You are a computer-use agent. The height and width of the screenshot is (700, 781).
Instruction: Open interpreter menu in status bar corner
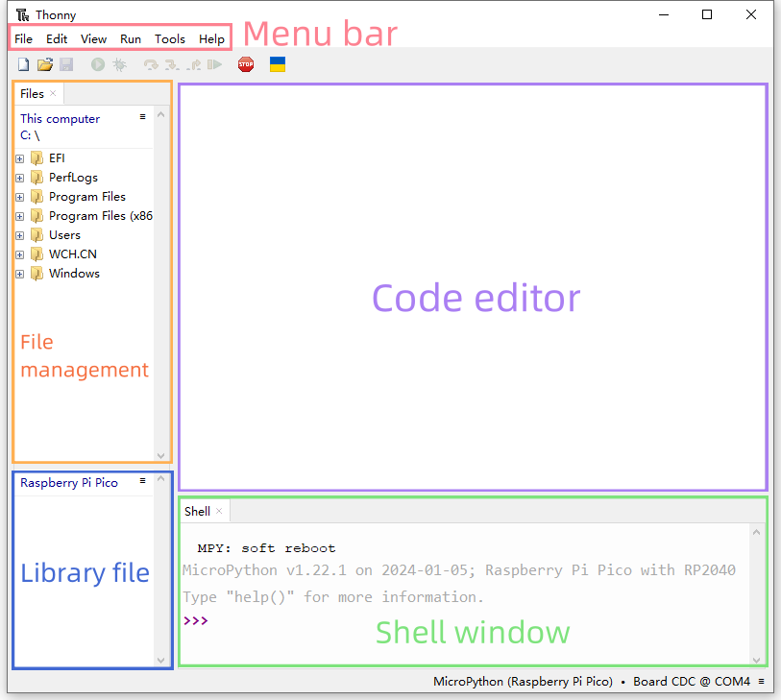[762, 681]
